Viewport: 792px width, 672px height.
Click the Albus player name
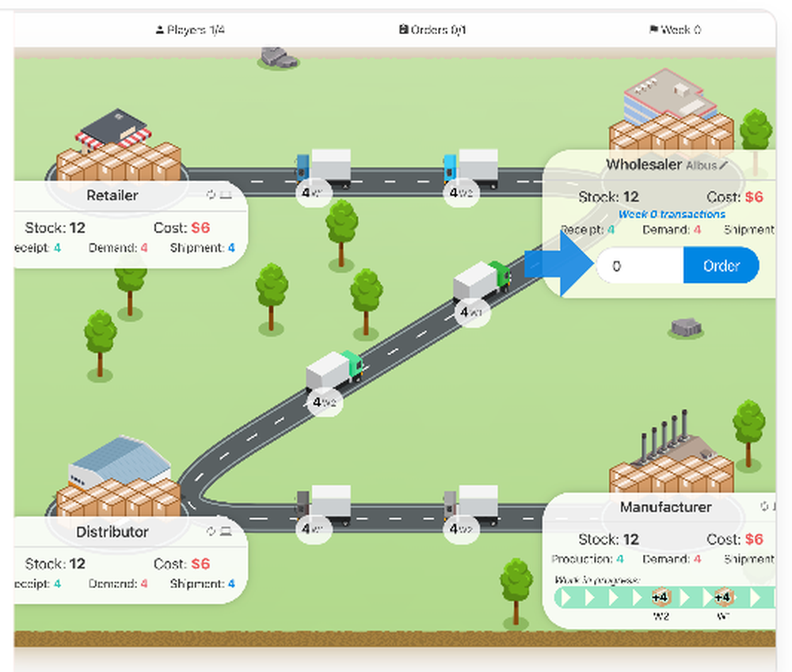tap(702, 165)
